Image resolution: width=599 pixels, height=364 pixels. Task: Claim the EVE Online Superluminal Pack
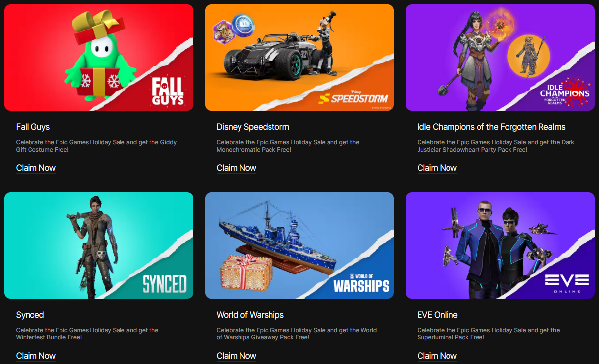tap(437, 356)
